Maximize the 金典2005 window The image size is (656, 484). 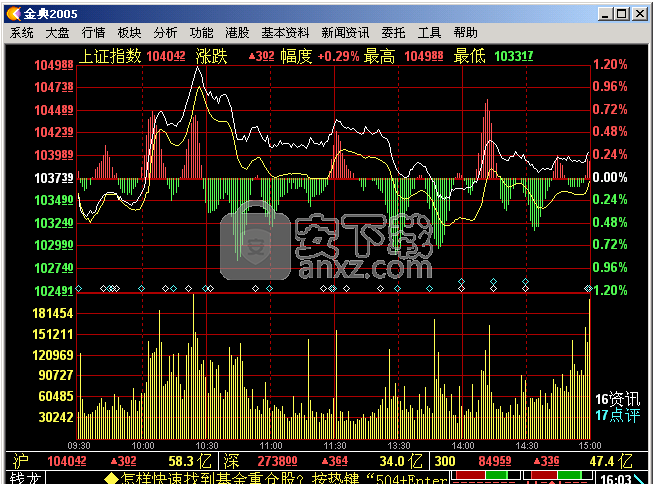pos(622,14)
